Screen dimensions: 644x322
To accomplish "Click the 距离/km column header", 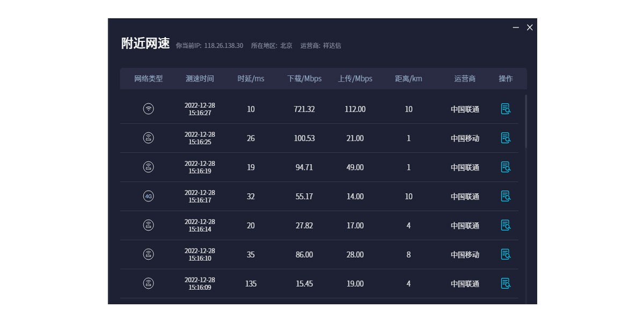I will (408, 78).
